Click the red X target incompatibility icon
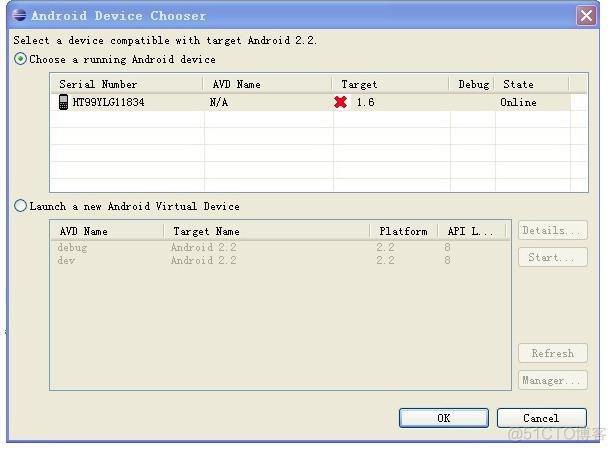The width and height of the screenshot is (616, 452). [341, 102]
